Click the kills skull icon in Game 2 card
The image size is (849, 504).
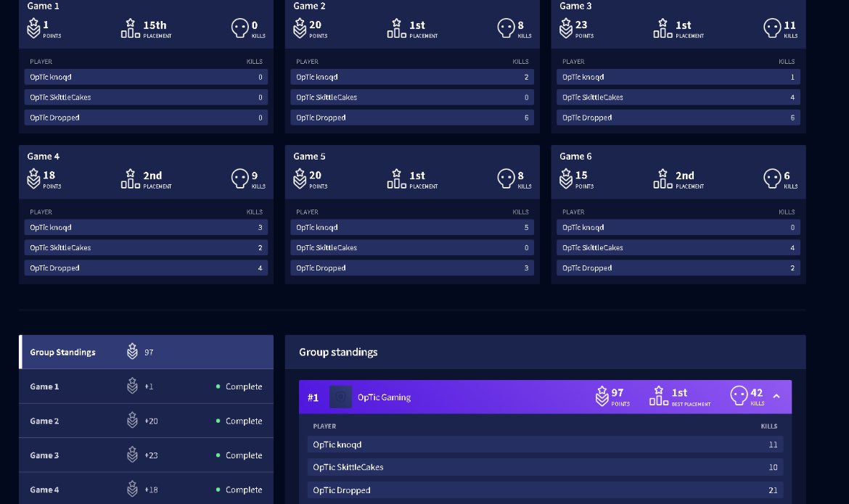pyautogui.click(x=506, y=28)
